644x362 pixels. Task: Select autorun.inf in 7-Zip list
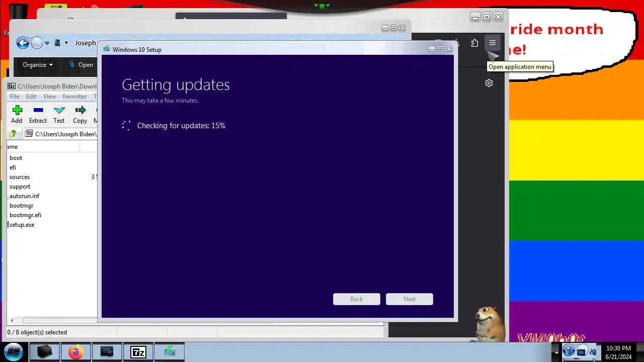tap(24, 196)
